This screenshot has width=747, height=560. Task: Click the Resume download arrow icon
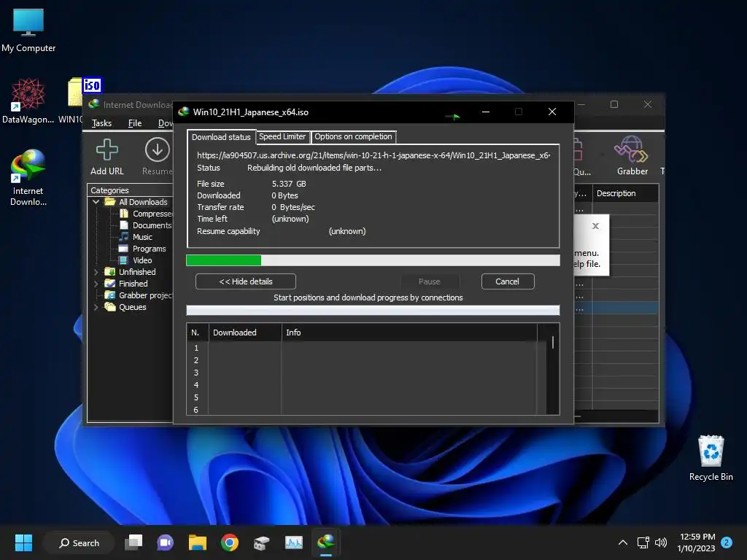coord(157,150)
